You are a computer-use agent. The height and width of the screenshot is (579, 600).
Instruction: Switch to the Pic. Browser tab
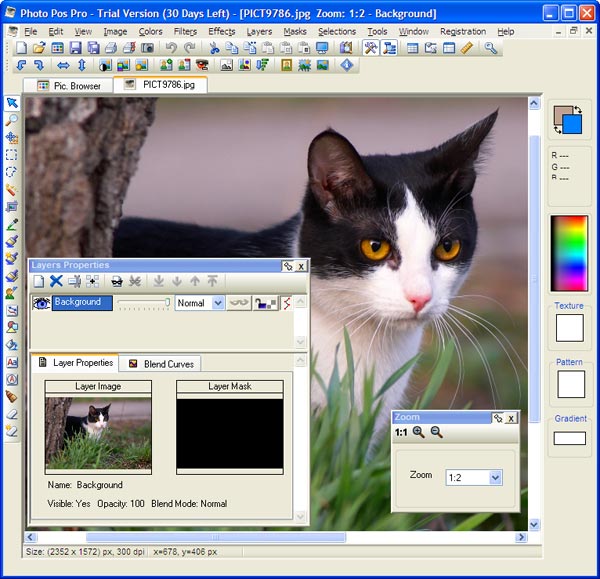(68, 86)
